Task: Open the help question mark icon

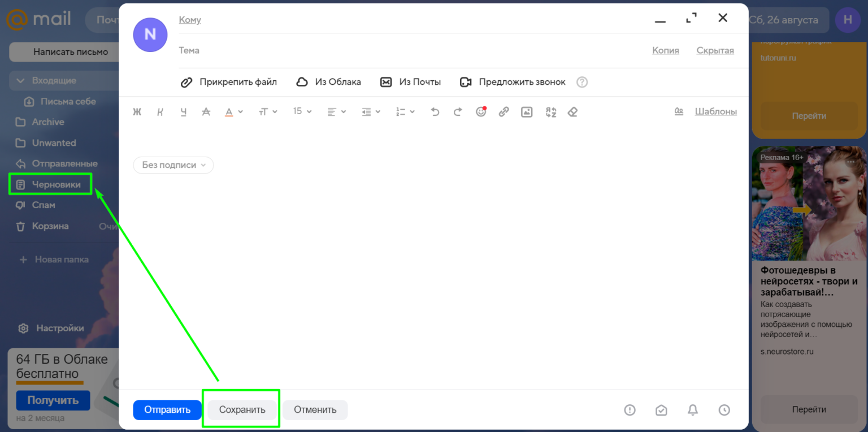Action: (x=582, y=82)
